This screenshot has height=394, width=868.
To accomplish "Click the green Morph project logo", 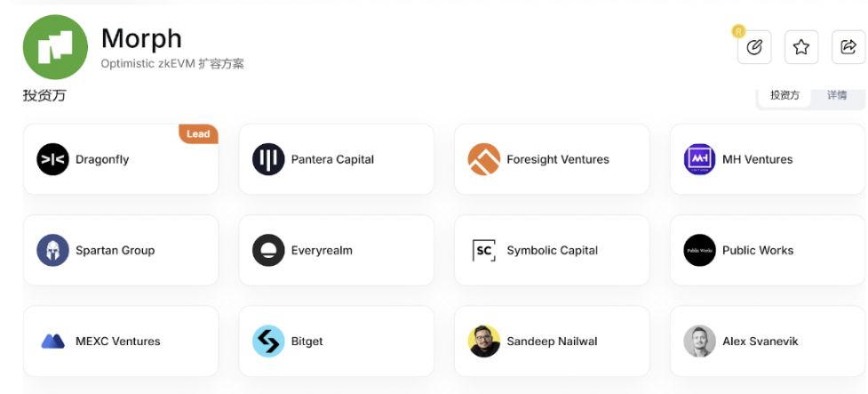I will click(55, 47).
